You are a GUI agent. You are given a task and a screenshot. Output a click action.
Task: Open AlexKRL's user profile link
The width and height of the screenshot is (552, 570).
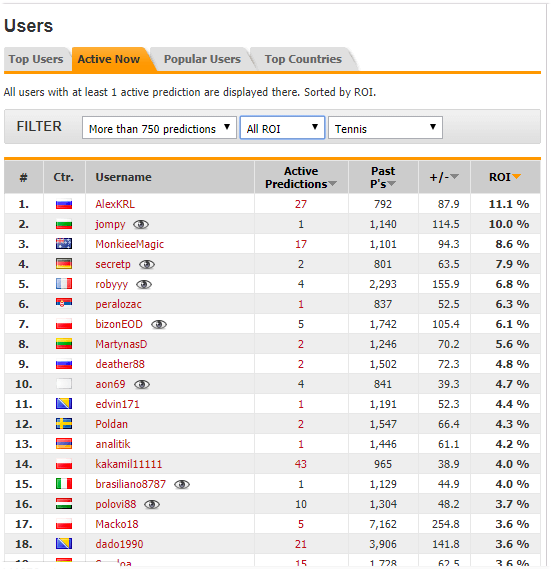click(115, 204)
